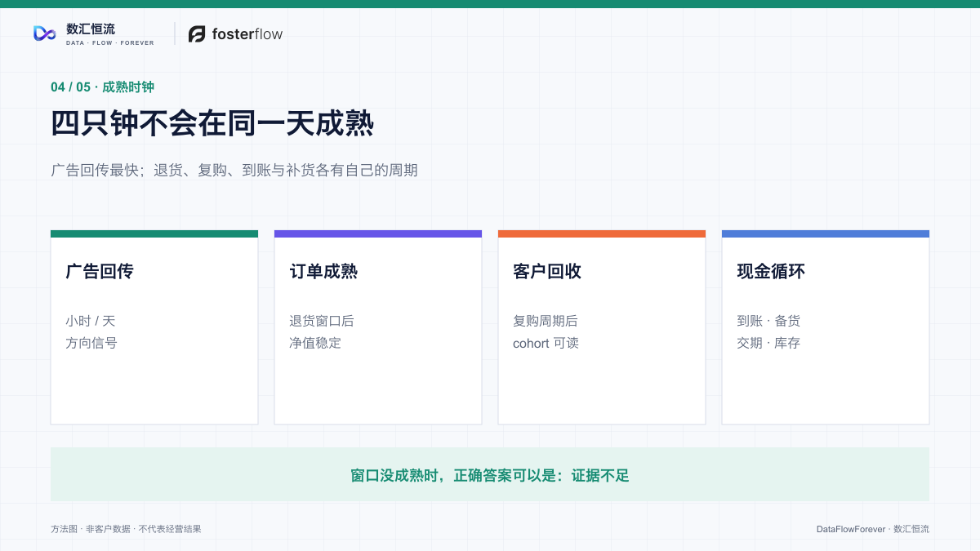Click the purple bar above 订单成熟
The width and height of the screenshot is (980, 551).
click(x=378, y=233)
